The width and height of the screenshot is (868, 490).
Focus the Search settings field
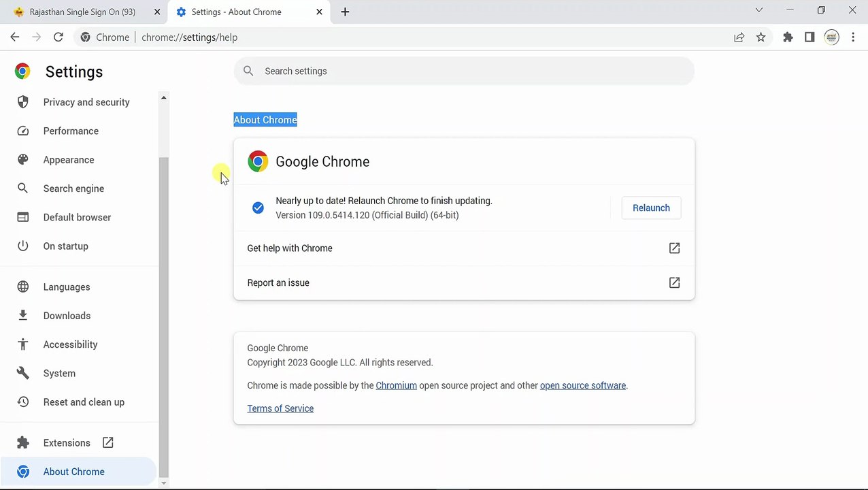point(464,71)
